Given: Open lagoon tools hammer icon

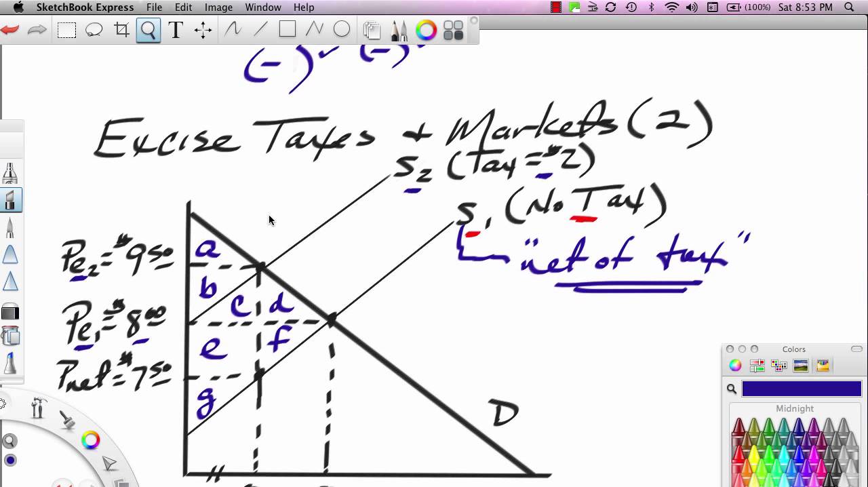Looking at the screenshot, I should (39, 408).
